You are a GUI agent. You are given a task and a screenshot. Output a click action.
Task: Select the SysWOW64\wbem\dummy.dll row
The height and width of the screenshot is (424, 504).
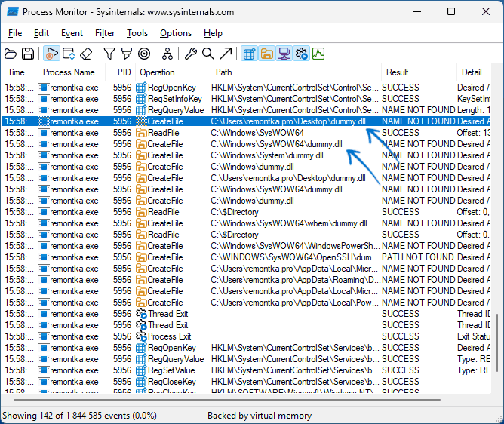246,223
